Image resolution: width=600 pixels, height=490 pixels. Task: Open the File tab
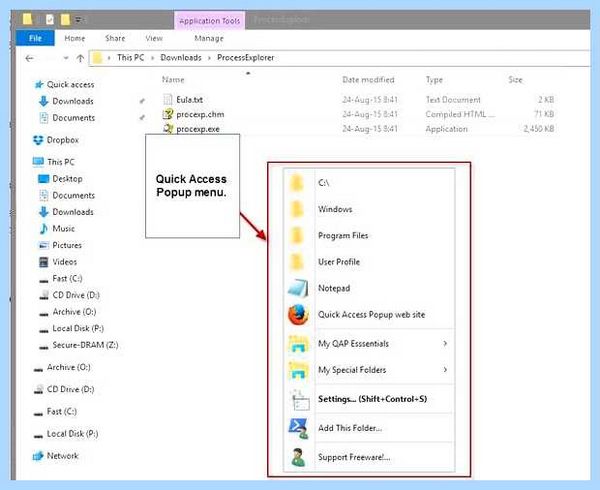35,38
